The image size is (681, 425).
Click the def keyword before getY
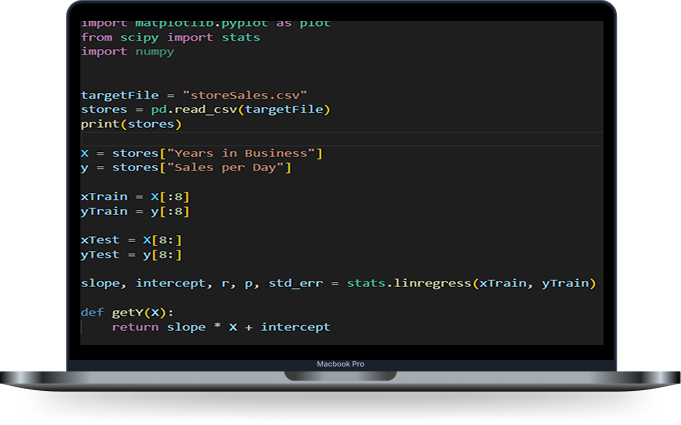[92, 313]
